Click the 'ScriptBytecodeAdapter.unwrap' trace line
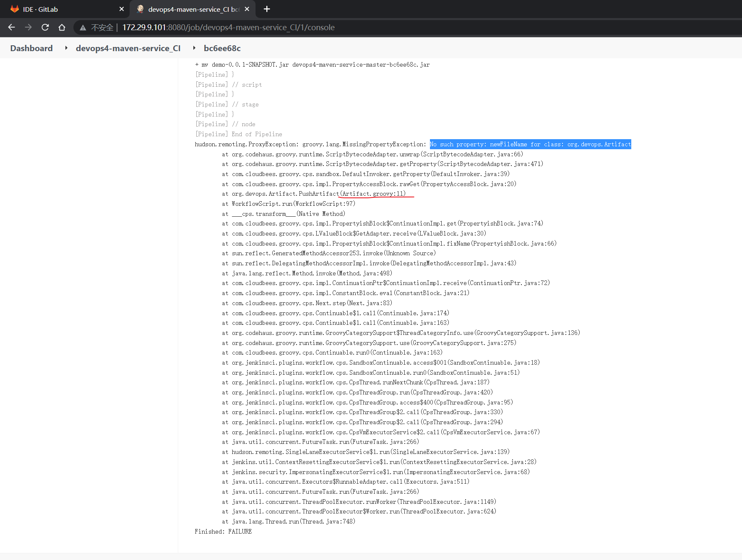Image resolution: width=742 pixels, height=560 pixels. click(x=372, y=154)
